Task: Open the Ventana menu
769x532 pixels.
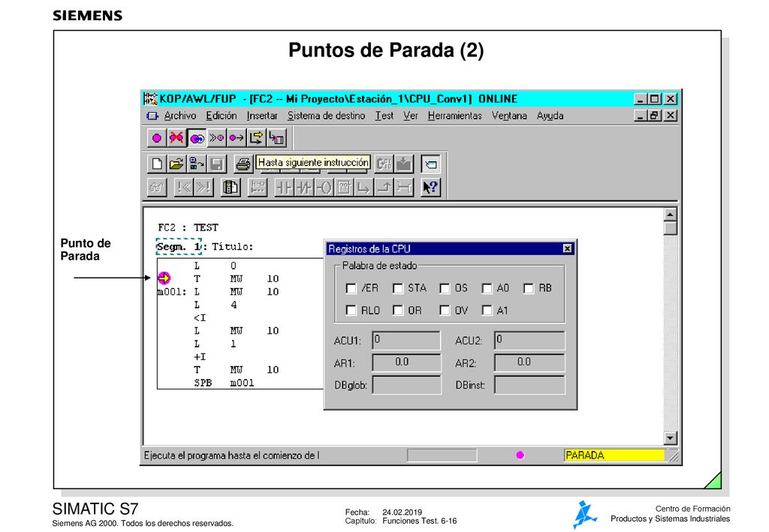Action: (509, 116)
